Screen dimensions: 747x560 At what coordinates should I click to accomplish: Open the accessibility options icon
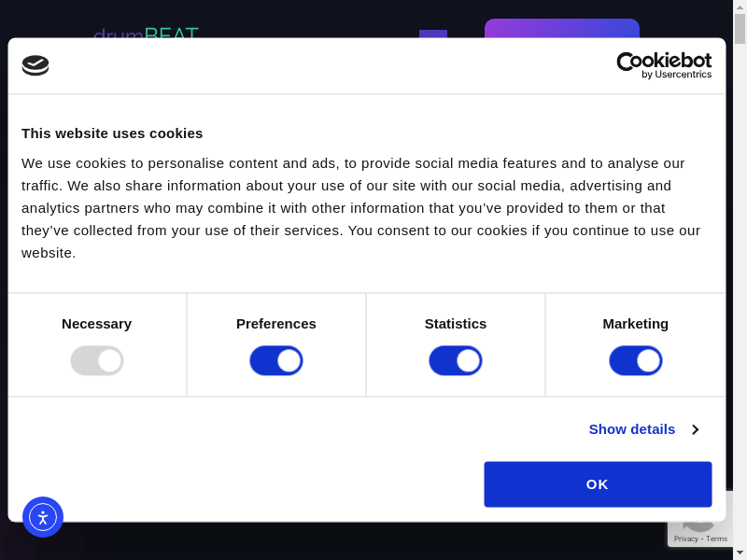coord(43,517)
